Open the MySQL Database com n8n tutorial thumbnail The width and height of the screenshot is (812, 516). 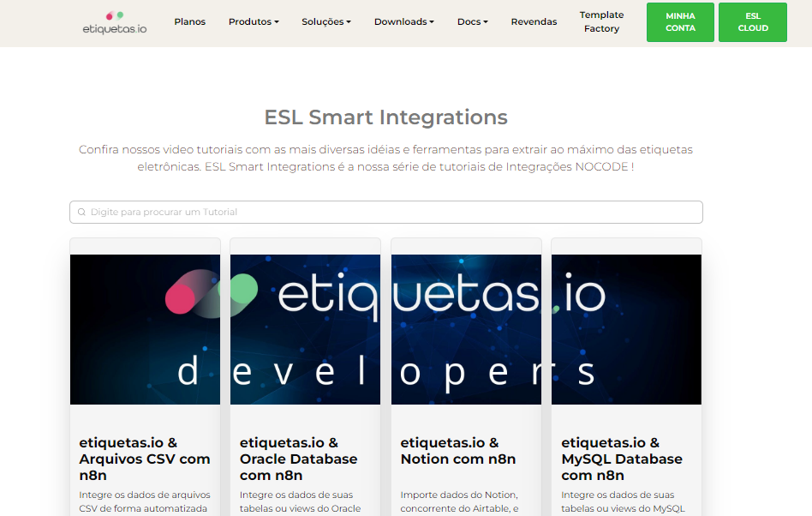[626, 329]
